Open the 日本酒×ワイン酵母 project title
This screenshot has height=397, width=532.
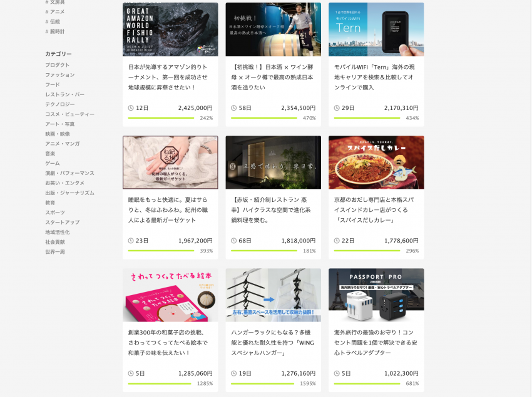(x=273, y=77)
